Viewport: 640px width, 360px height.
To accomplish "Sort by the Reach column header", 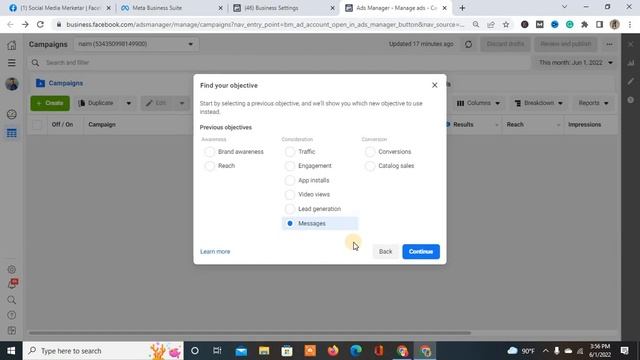I will point(515,124).
